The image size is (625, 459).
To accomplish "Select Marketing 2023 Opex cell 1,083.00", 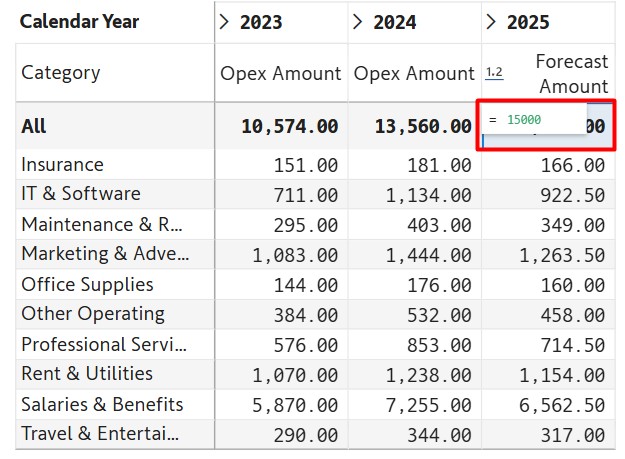I will point(295,255).
